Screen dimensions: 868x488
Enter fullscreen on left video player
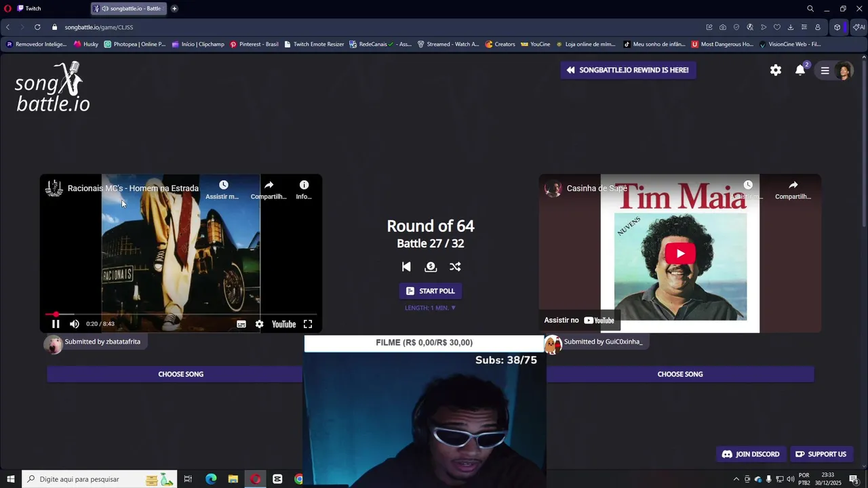pyautogui.click(x=308, y=324)
